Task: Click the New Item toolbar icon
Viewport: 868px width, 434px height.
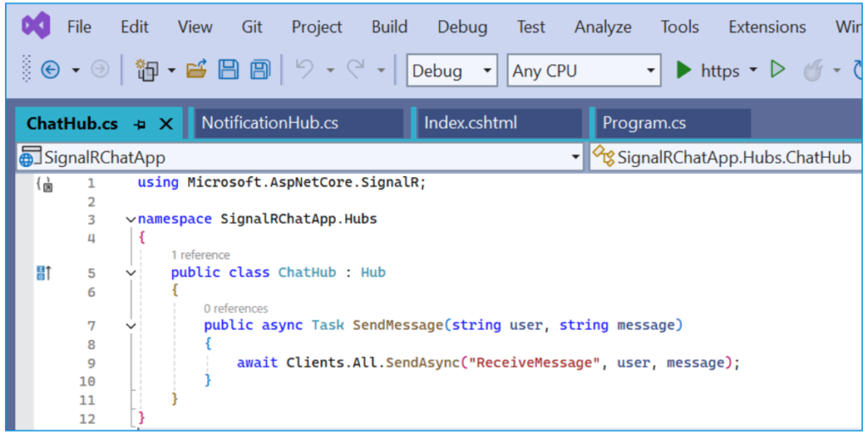Action: coord(147,70)
